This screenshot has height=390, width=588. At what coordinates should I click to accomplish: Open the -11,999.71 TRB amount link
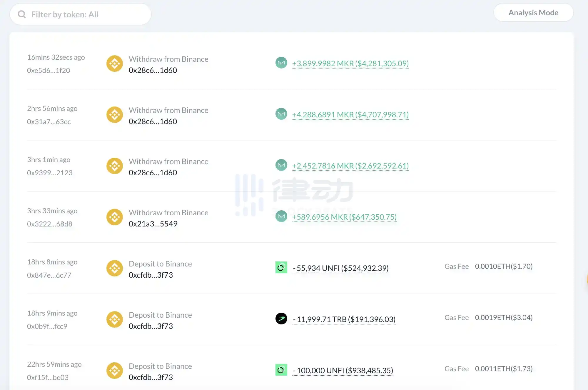344,319
